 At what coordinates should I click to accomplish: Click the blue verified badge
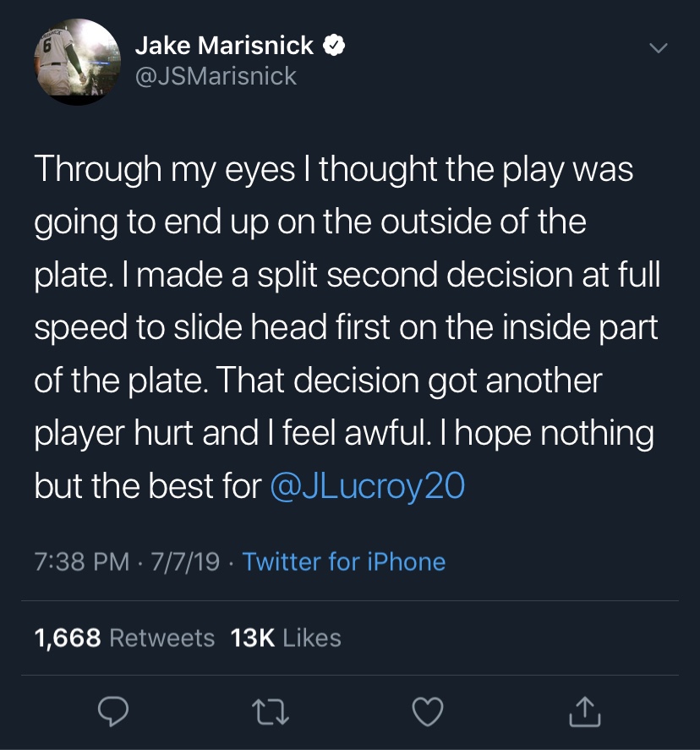tap(336, 46)
